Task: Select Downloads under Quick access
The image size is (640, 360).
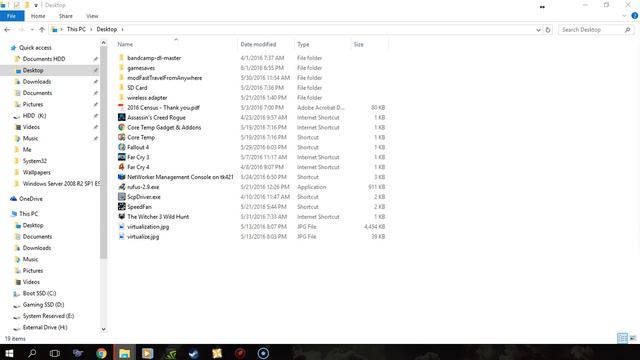Action: [x=37, y=82]
